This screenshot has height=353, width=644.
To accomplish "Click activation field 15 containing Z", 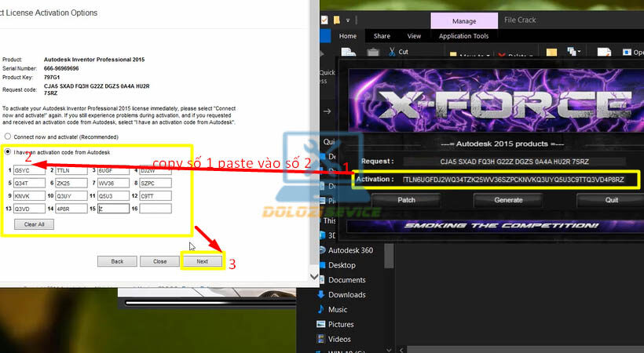I will pyautogui.click(x=113, y=209).
